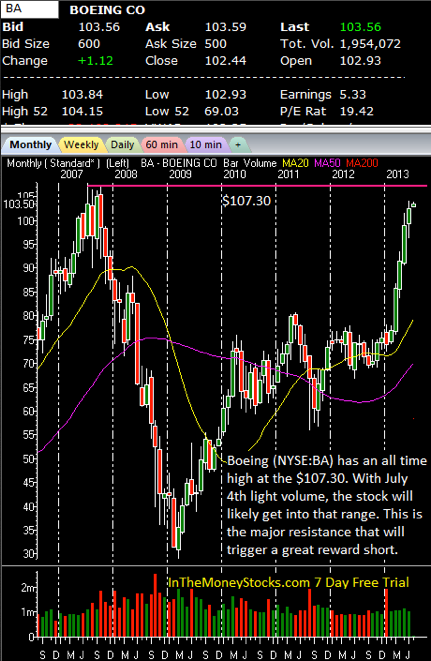The image size is (431, 661).
Task: Click the MA50 indicator label
Action: pos(327,163)
